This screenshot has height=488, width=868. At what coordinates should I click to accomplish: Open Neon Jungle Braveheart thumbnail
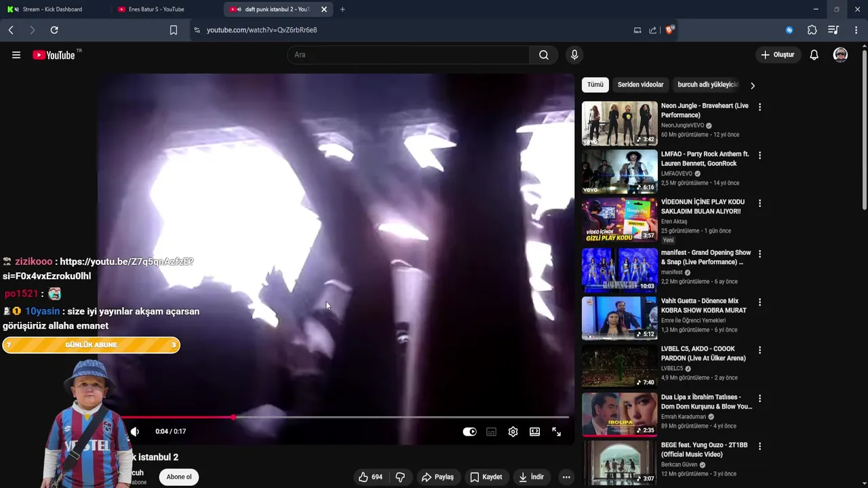pyautogui.click(x=620, y=123)
